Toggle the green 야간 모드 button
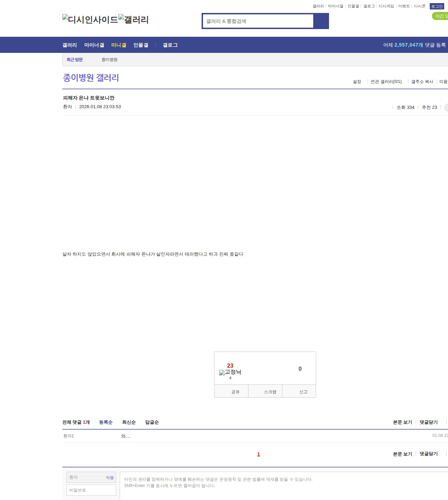Screen dimensions: 448x500 pyautogui.click(x=440, y=16)
